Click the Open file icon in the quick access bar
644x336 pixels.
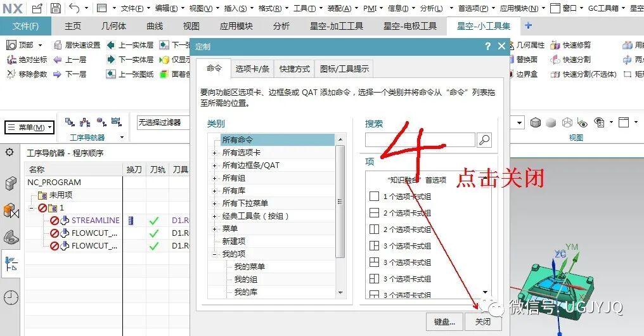37,8
